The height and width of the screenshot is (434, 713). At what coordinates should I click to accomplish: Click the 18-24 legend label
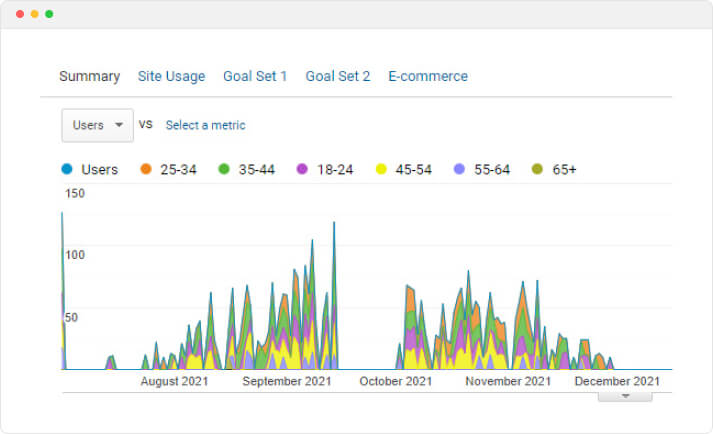tap(335, 170)
